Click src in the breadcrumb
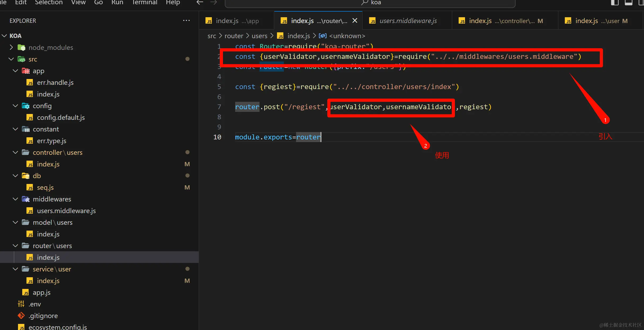644x330 pixels. [212, 36]
